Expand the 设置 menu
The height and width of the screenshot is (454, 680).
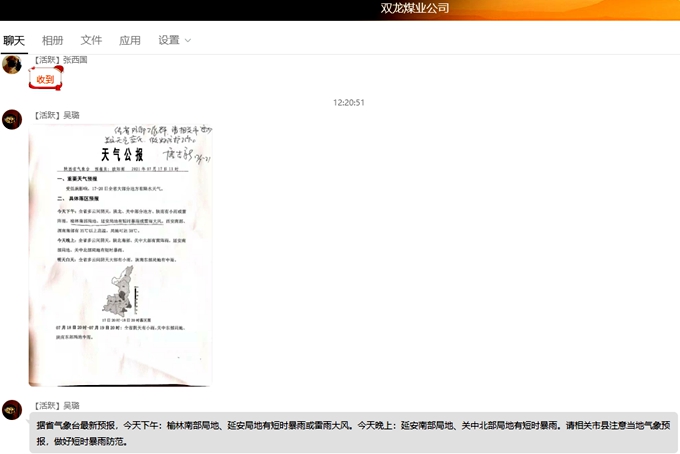tap(169, 40)
